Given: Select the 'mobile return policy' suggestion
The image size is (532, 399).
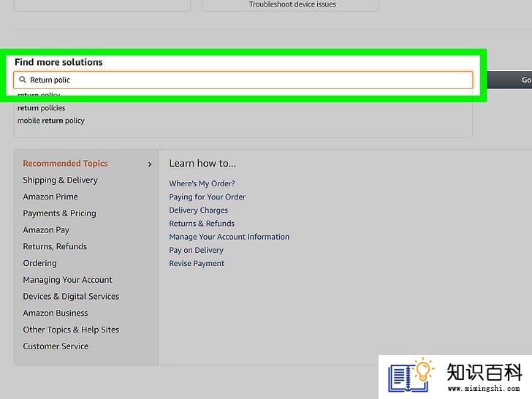Looking at the screenshot, I should pyautogui.click(x=51, y=121).
